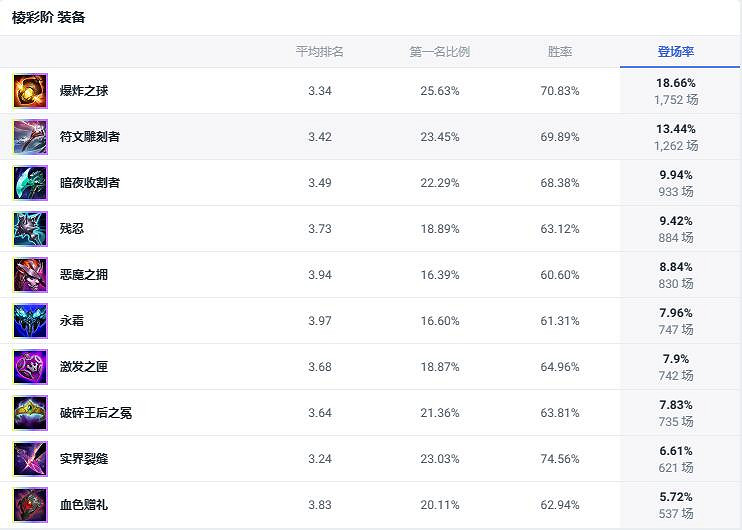Screen dimensions: 742x530
Task: Click the 永霜 item icon
Action: 30,321
